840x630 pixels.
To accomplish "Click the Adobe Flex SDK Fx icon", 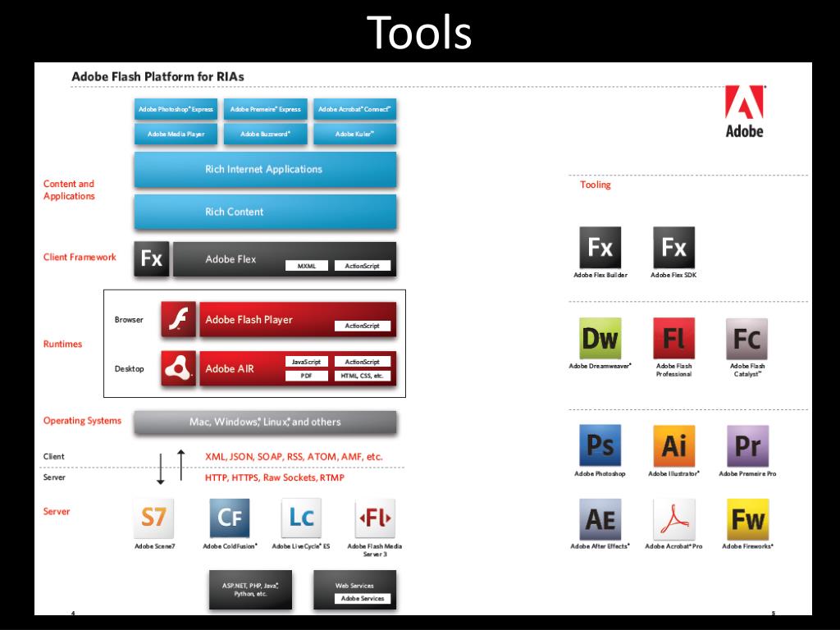I will click(674, 247).
